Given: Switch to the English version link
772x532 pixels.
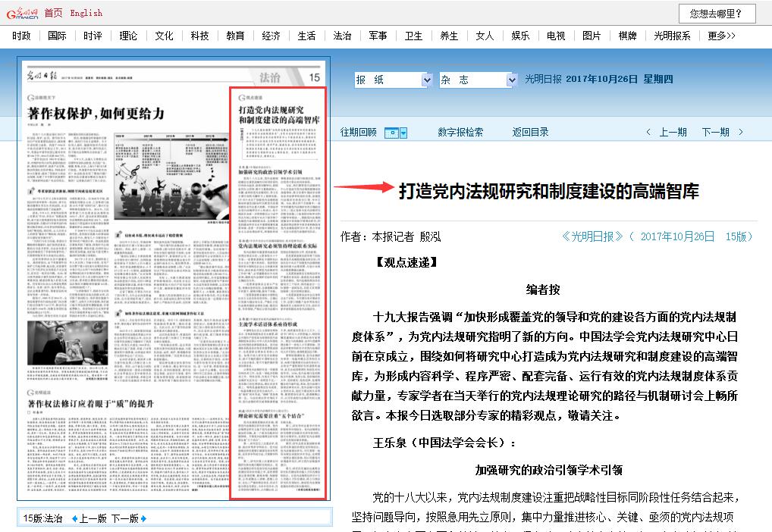Looking at the screenshot, I should point(86,13).
